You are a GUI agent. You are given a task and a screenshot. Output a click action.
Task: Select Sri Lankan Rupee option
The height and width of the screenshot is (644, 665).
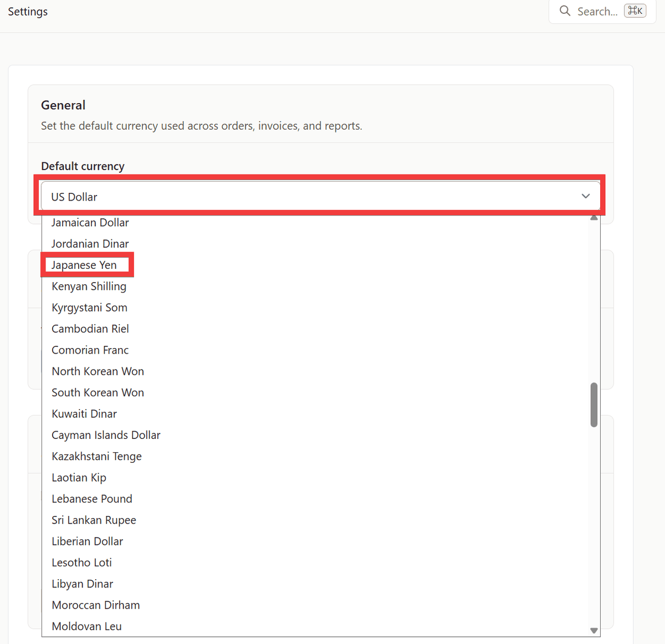[94, 520]
